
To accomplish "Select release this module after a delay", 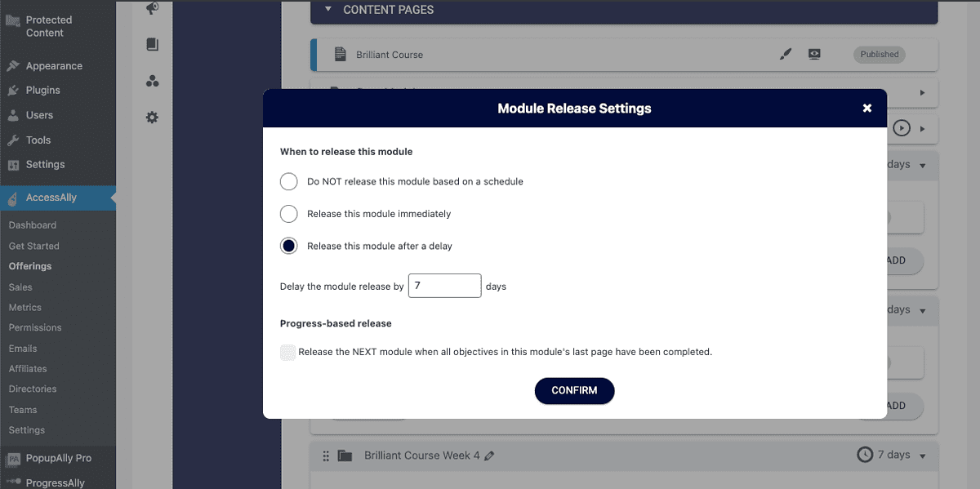I will [x=288, y=244].
